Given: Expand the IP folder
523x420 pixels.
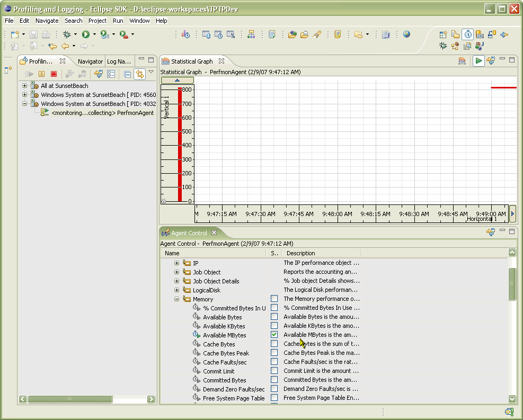Looking at the screenshot, I should [x=177, y=263].
